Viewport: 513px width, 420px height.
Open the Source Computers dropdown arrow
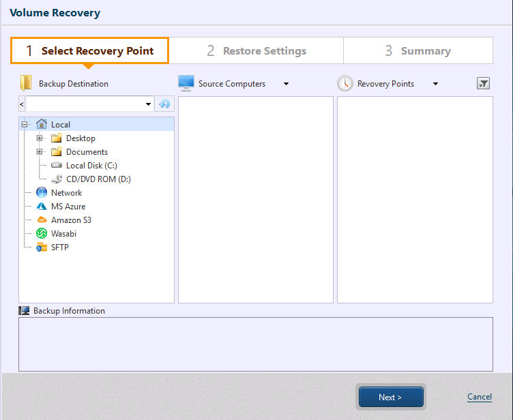(286, 84)
